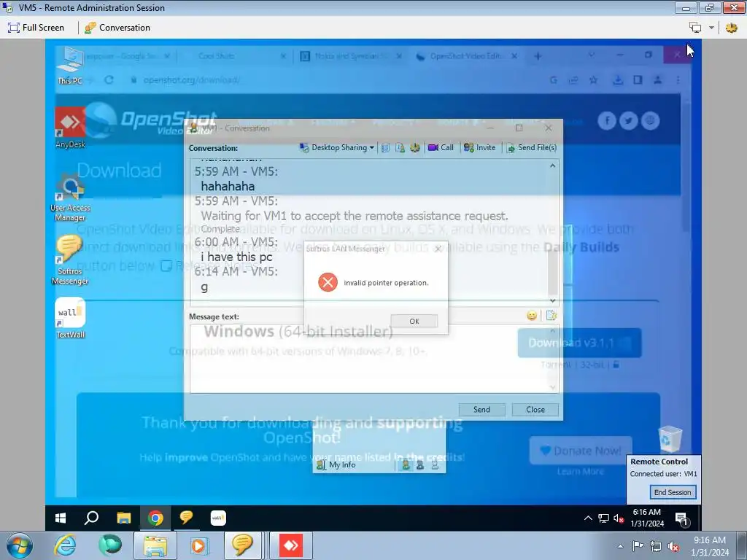Viewport: 747px width, 560px height.
Task: Open the emoji smiley picker
Action: (x=532, y=315)
